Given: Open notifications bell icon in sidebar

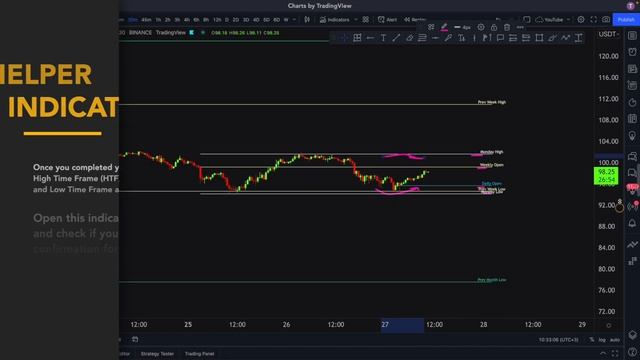Looking at the screenshot, I should 632,223.
